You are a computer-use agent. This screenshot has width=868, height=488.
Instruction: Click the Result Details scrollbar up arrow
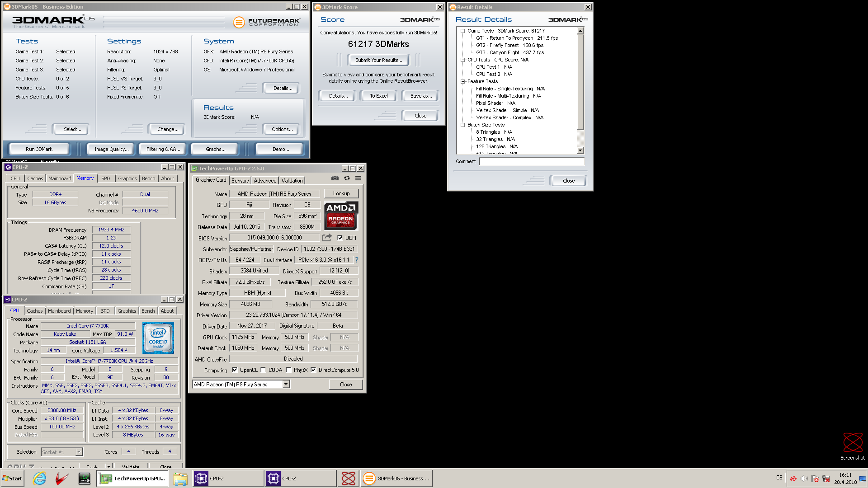(580, 31)
